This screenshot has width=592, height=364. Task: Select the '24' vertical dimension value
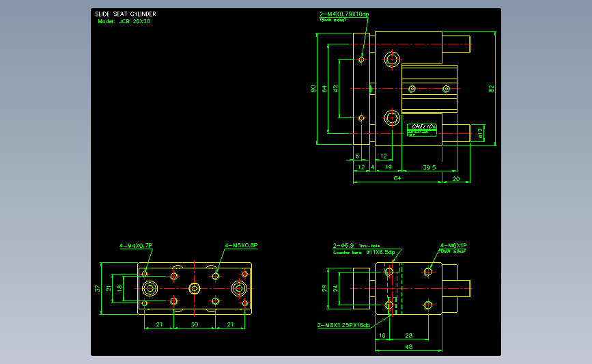click(335, 288)
